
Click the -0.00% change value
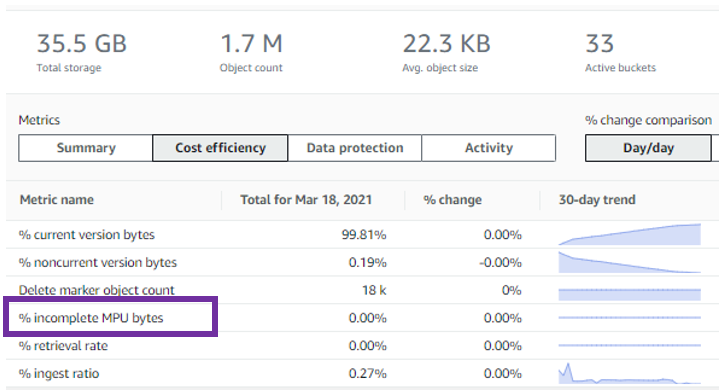click(501, 263)
